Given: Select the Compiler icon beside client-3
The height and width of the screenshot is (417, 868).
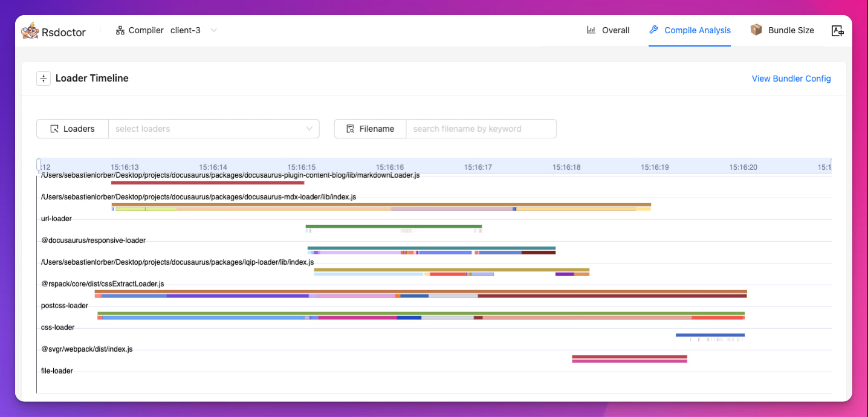Looking at the screenshot, I should pyautogui.click(x=120, y=30).
